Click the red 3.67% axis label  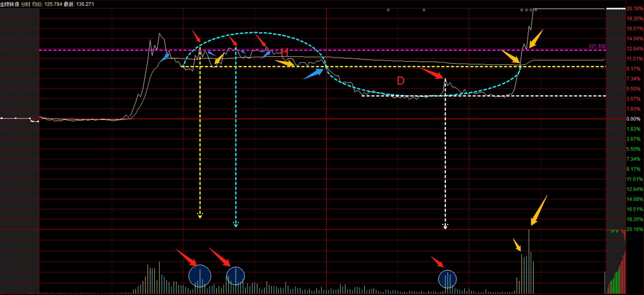(633, 99)
